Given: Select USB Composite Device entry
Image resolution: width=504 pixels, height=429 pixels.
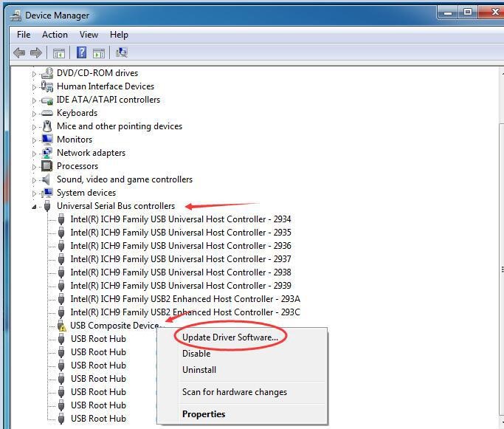Looking at the screenshot, I should [x=115, y=326].
